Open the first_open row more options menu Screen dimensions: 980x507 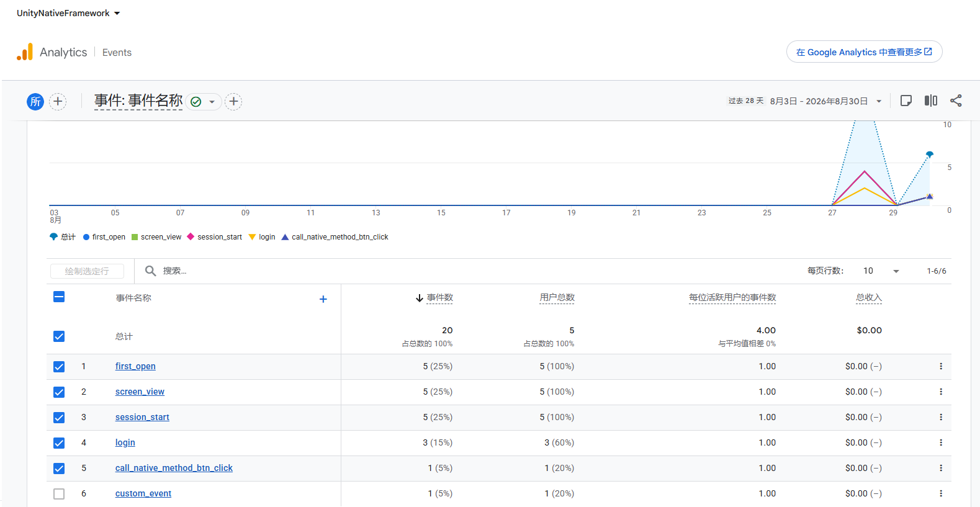pyautogui.click(x=941, y=366)
